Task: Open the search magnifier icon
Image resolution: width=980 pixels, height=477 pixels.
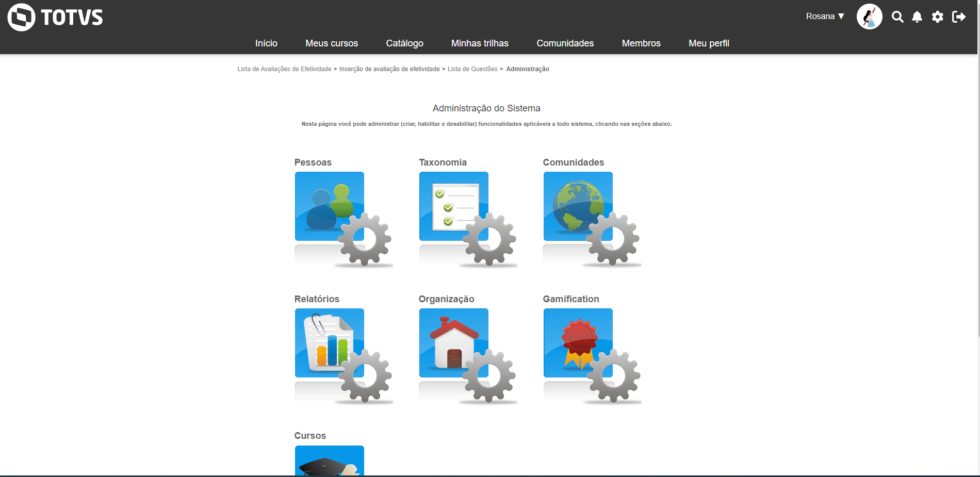Action: coord(897,17)
